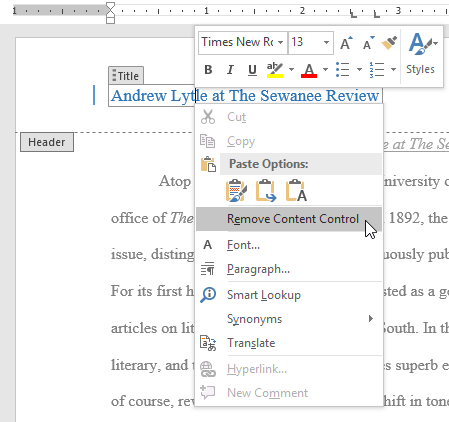Decrease font size with Shrink Font
This screenshot has width=449, height=422.
(368, 43)
